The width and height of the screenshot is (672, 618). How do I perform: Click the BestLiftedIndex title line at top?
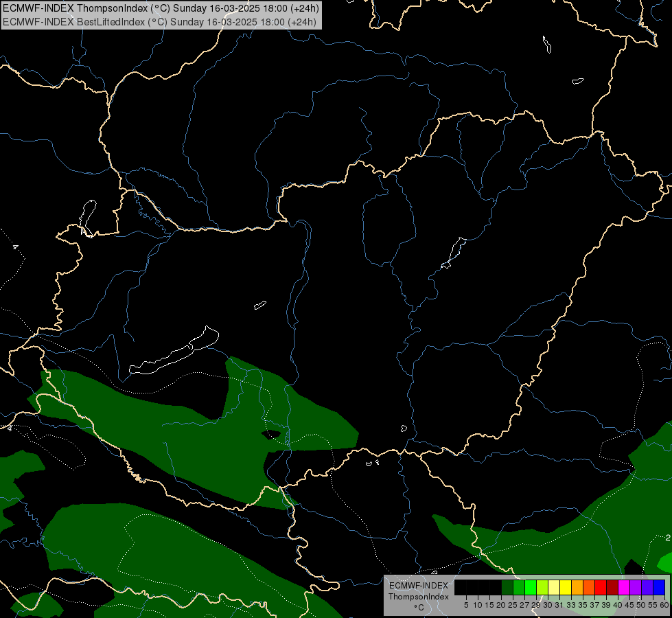tap(159, 22)
